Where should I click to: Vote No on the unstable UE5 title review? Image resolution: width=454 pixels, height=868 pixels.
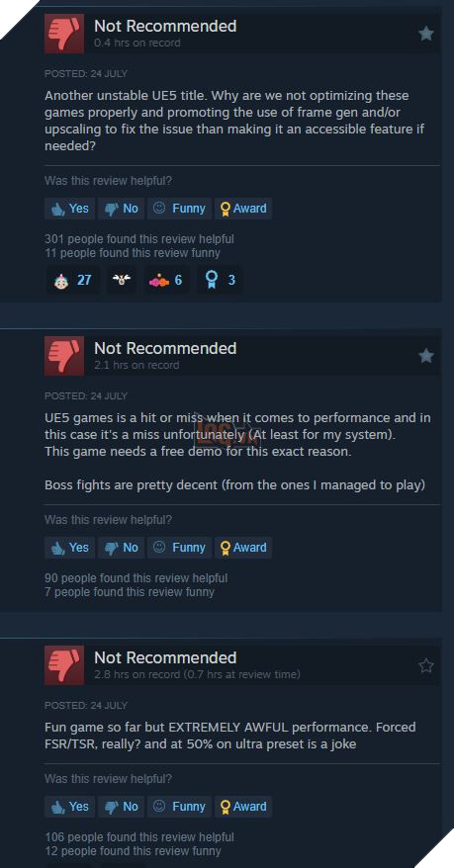point(122,209)
